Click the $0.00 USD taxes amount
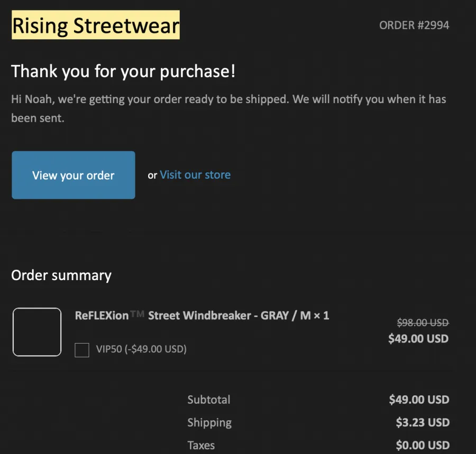This screenshot has width=476, height=454. click(423, 445)
